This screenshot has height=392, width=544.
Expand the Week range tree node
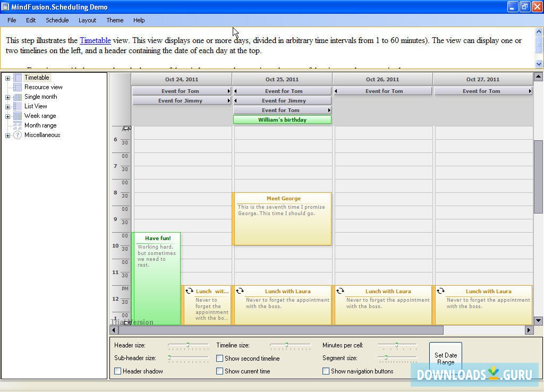click(7, 116)
